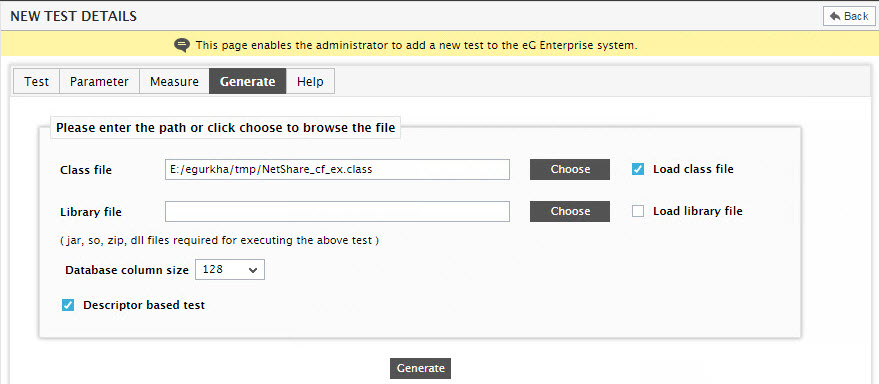The height and width of the screenshot is (384, 879).
Task: Go to the Help tab
Action: tap(310, 81)
